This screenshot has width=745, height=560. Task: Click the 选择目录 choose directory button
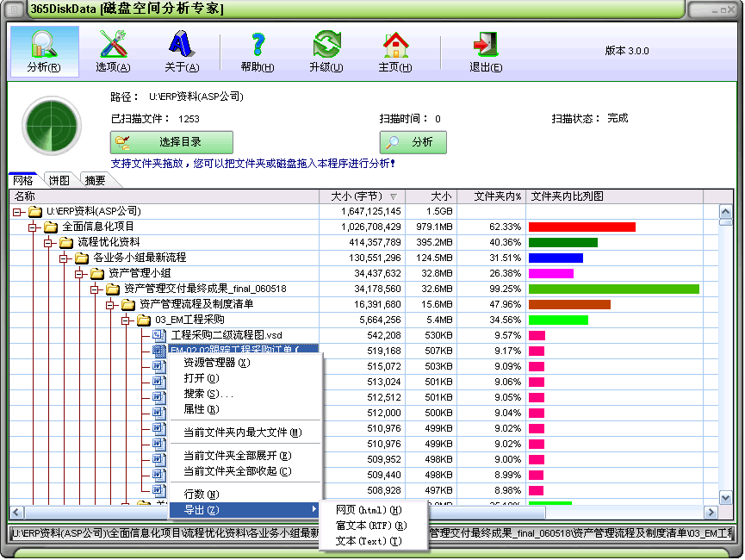[171, 142]
